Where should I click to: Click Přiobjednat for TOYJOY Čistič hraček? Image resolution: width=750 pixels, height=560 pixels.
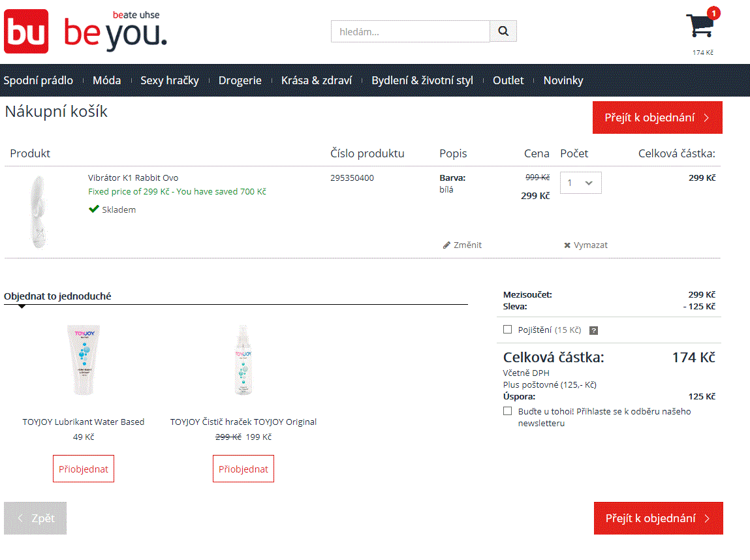coord(243,469)
